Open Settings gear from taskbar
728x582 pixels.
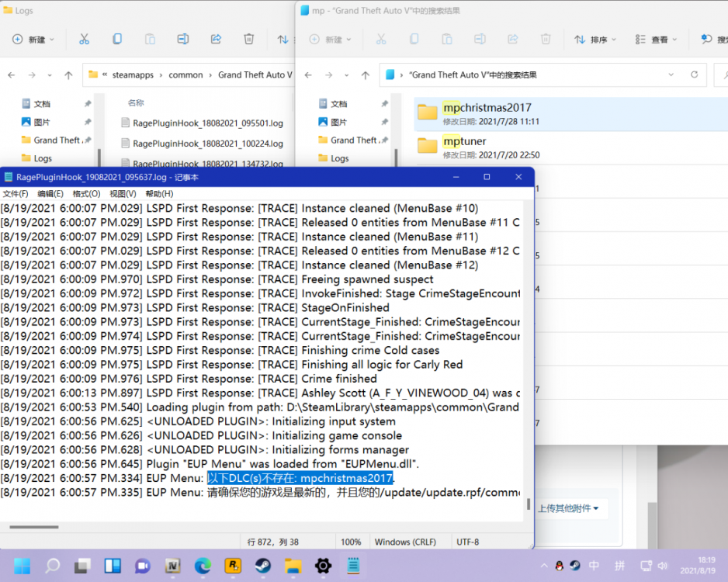click(323, 566)
